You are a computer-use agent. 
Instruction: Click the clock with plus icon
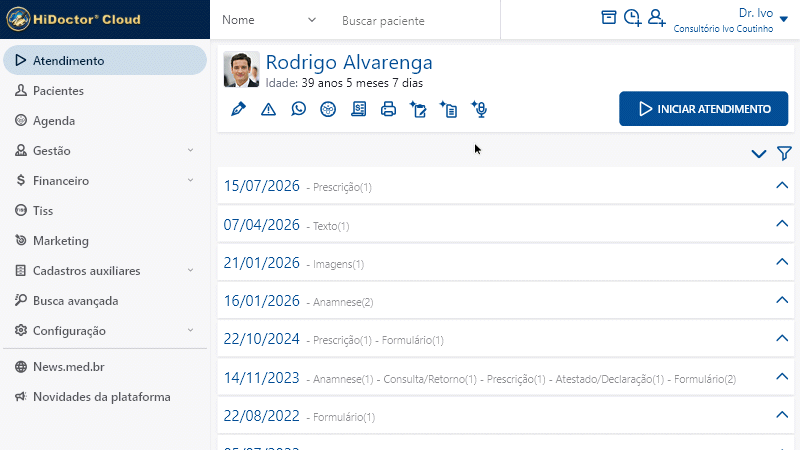[633, 18]
